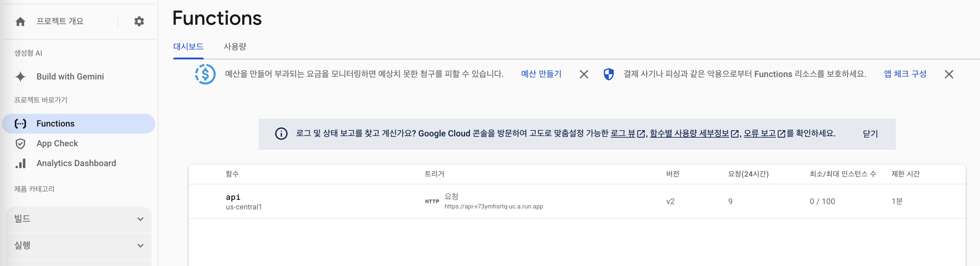The height and width of the screenshot is (266, 980).
Task: Click the info icon in the log notice
Action: 281,134
